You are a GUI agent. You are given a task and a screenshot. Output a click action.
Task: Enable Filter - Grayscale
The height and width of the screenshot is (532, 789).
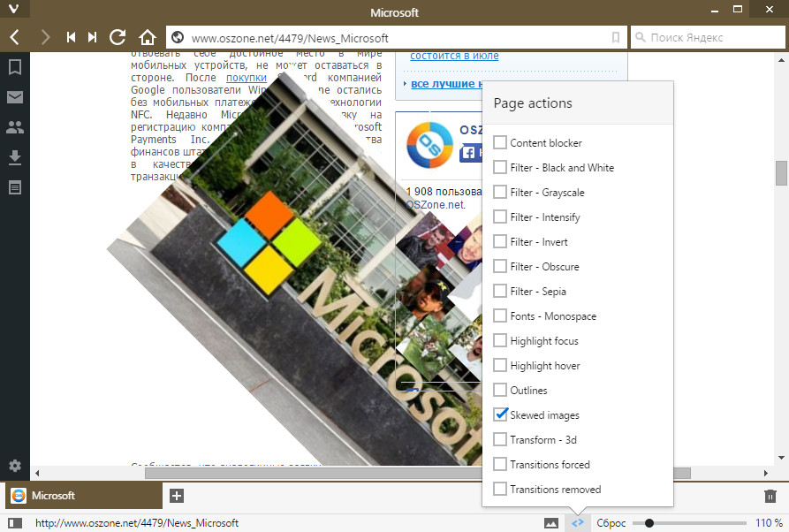point(500,192)
